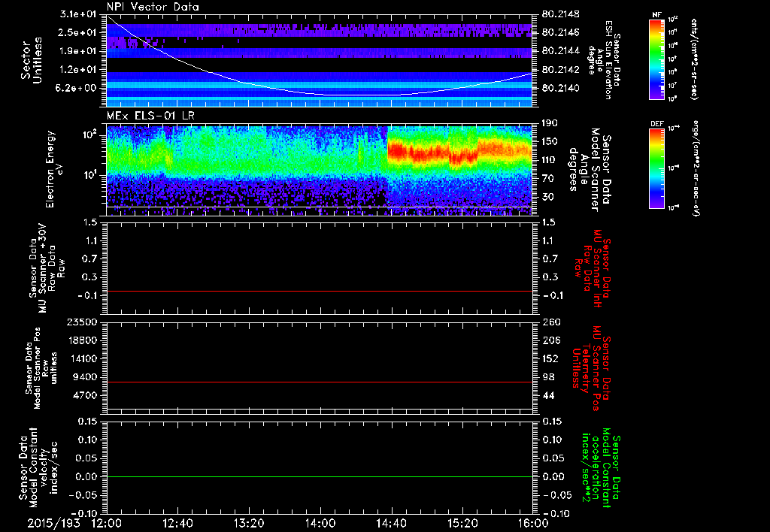Click the 2015/193 date label
Screen dimensions: 770x532
coord(53,523)
